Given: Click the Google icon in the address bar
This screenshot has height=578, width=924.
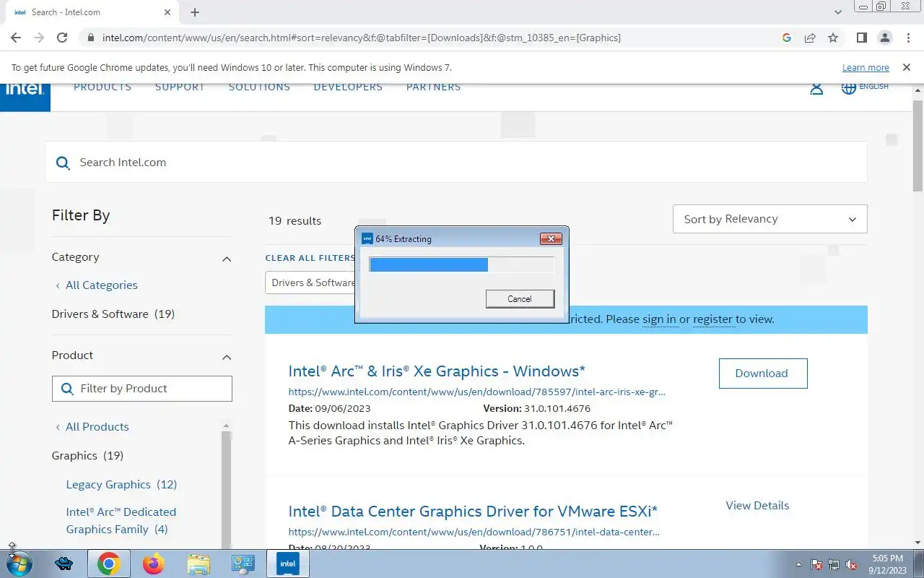Looking at the screenshot, I should (787, 38).
